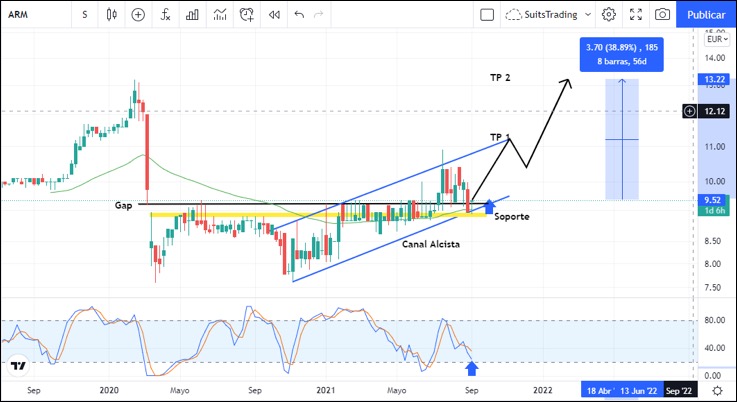This screenshot has height=402, width=737.
Task: Click the compare or add symbol icon
Action: click(x=138, y=15)
